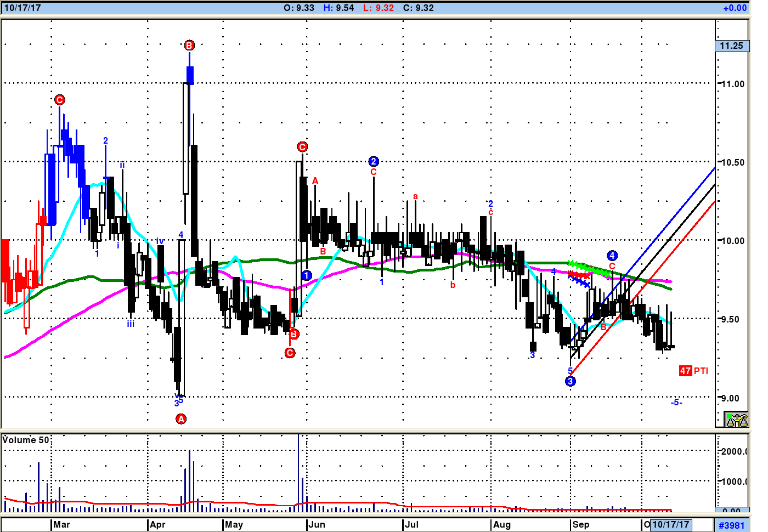
Task: Select the red circled A marker below the April low
Action: (181, 419)
